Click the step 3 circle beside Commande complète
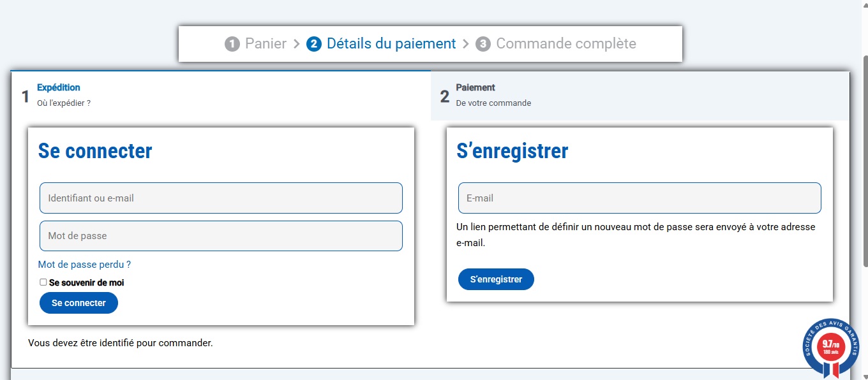 pyautogui.click(x=483, y=44)
